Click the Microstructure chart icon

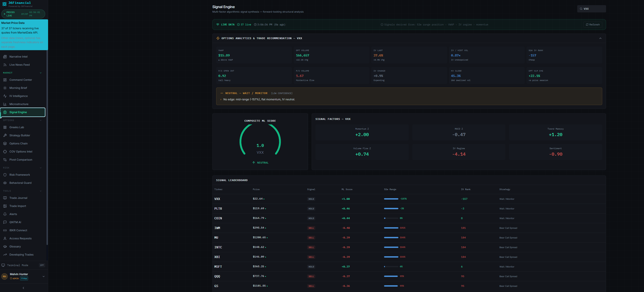pyautogui.click(x=5, y=104)
